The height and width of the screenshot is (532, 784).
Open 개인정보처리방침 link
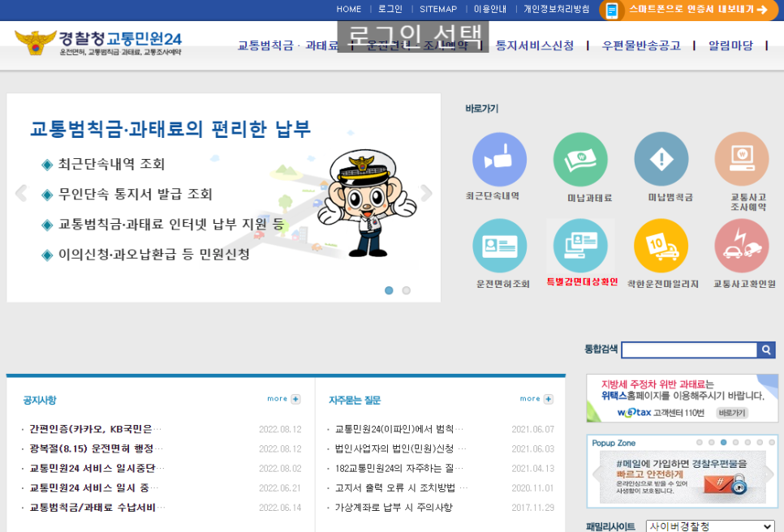[x=557, y=9]
